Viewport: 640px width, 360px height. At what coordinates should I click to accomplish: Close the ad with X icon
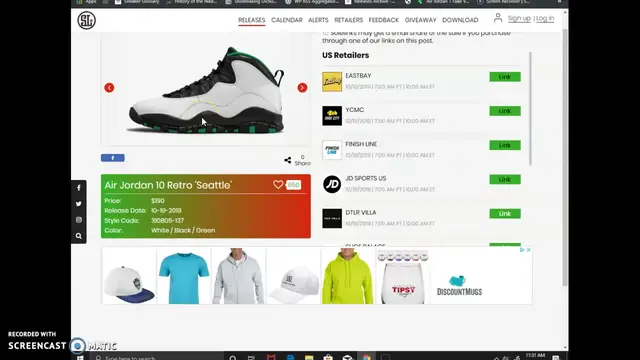[x=529, y=250]
